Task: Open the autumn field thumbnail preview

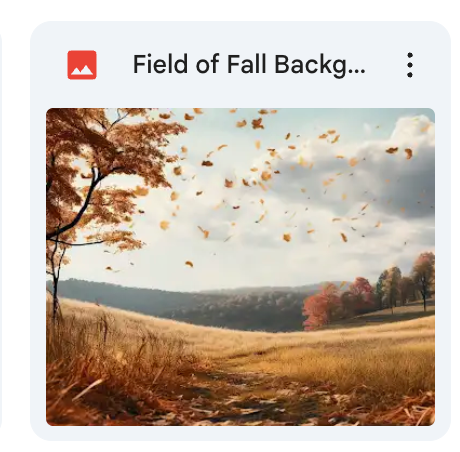Action: pos(240,267)
